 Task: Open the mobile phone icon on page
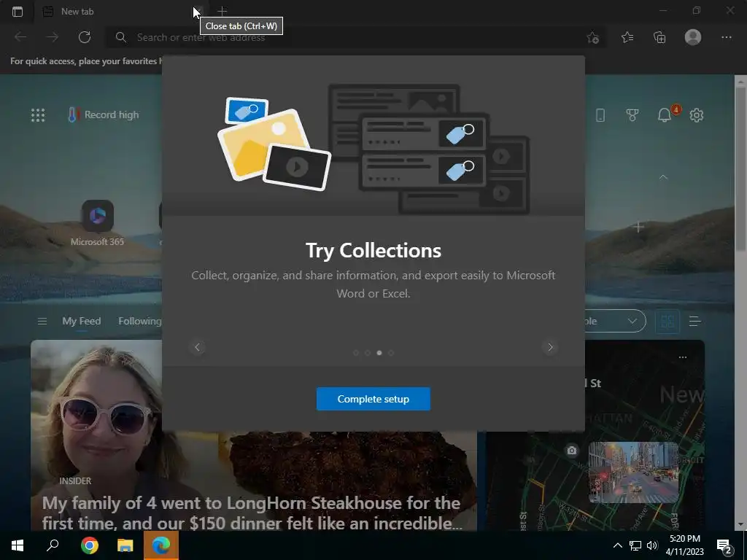tap(600, 114)
